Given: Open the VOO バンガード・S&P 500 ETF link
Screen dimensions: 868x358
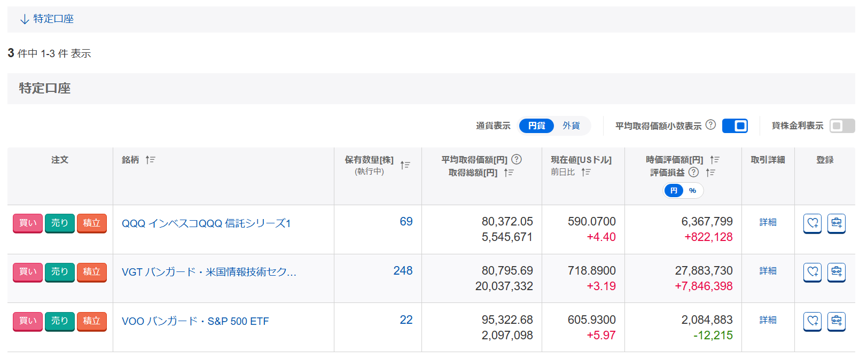Looking at the screenshot, I should click(x=195, y=321).
